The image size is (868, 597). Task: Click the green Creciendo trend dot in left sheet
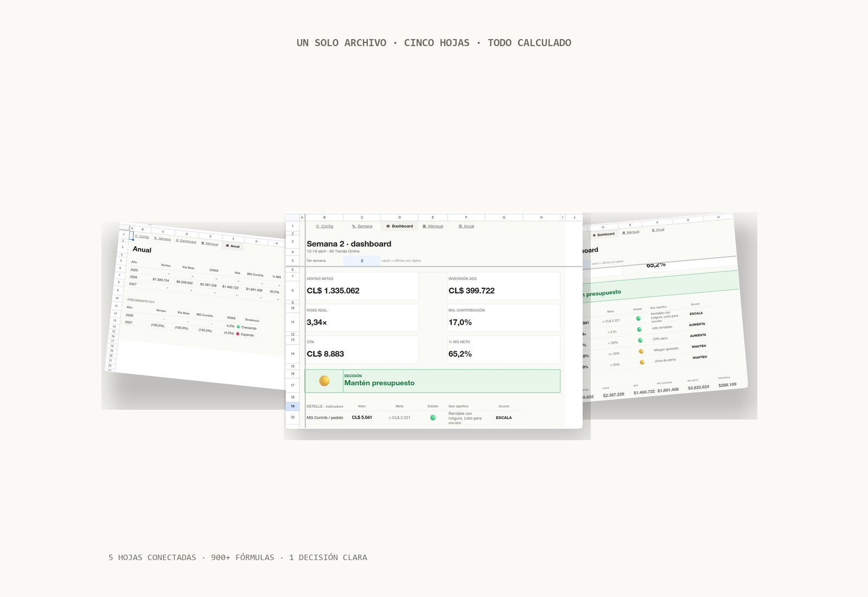click(x=238, y=327)
